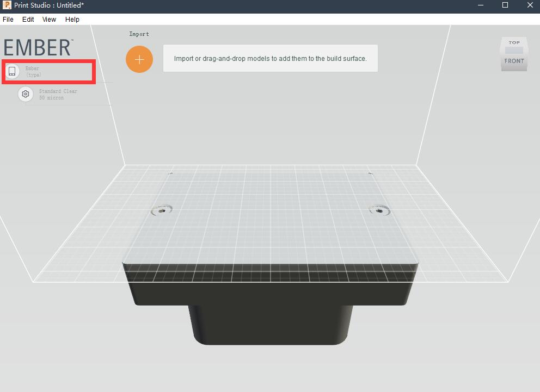Click the printer device icon beside Ember

pos(12,71)
